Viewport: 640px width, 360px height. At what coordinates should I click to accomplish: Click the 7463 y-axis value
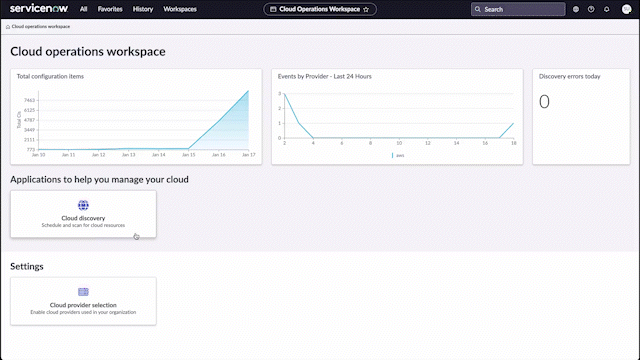[29, 100]
